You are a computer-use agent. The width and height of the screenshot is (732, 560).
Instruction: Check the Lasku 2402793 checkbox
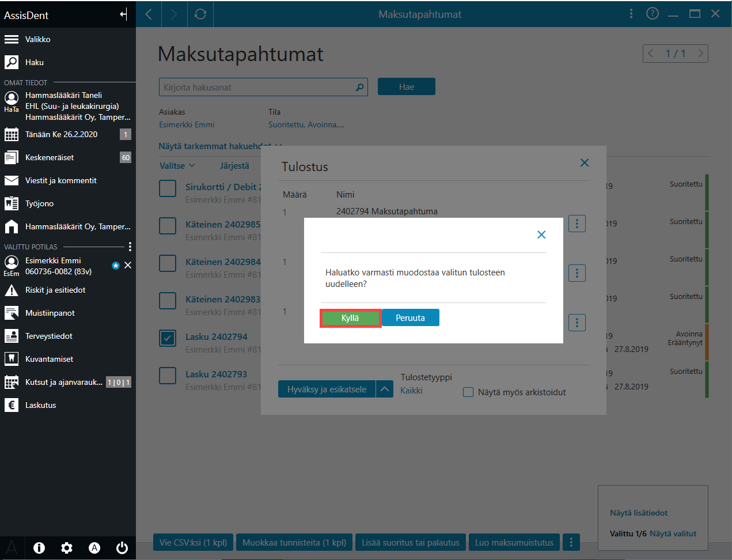point(168,376)
